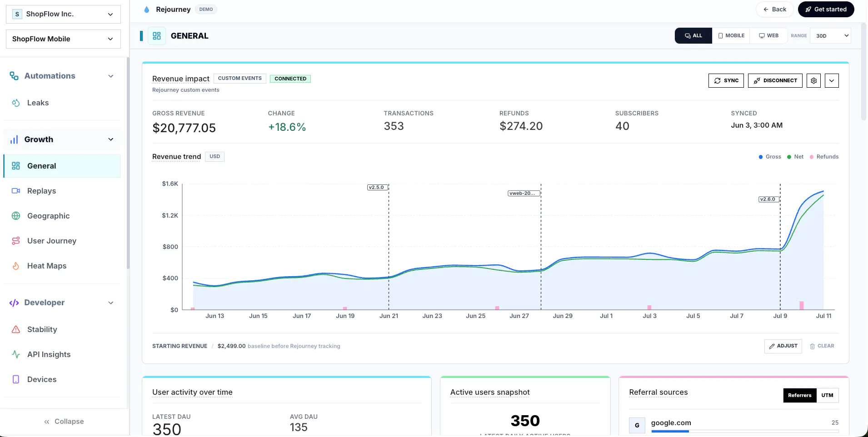Click the v2.6.0 release marker on chart
868x437 pixels.
tap(768, 199)
